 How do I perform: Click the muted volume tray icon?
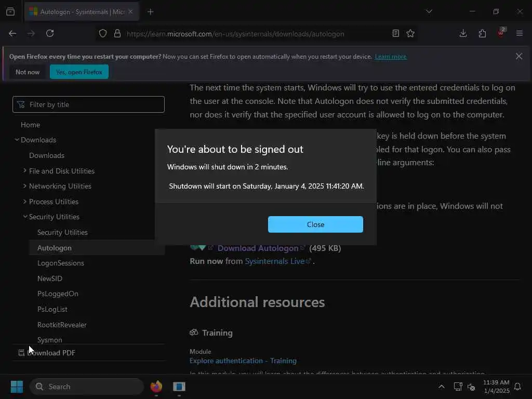point(471,387)
